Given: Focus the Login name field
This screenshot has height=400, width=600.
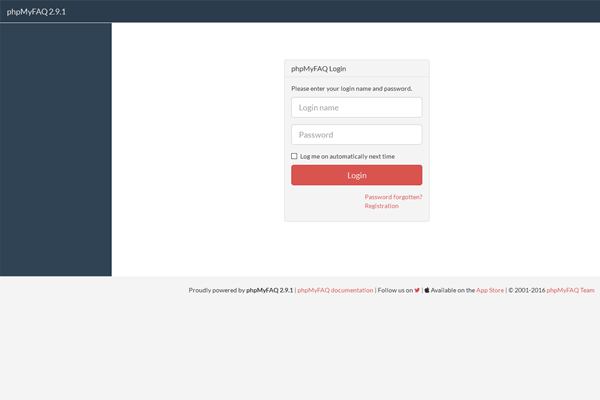Looking at the screenshot, I should (x=357, y=108).
